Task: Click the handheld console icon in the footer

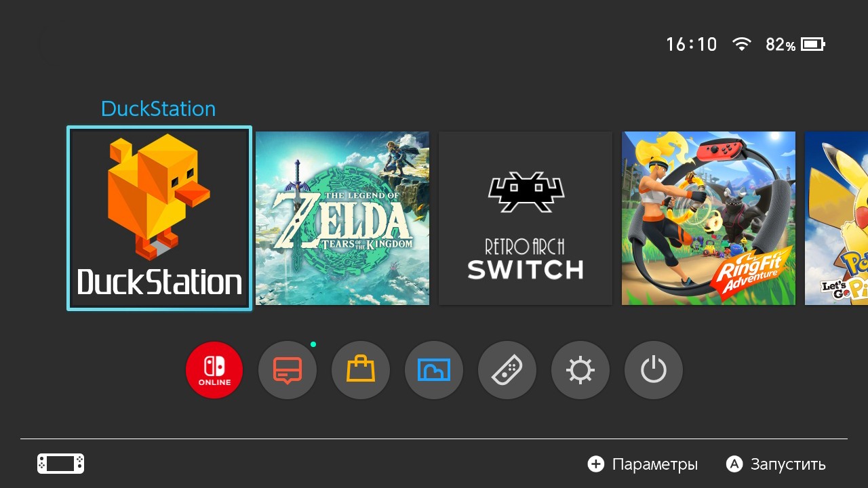Action: click(x=60, y=464)
